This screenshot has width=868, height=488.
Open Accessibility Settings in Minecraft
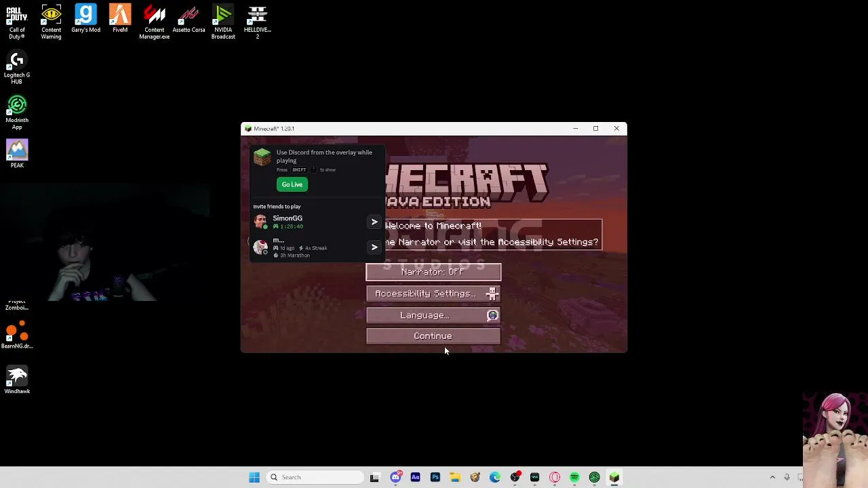[433, 293]
